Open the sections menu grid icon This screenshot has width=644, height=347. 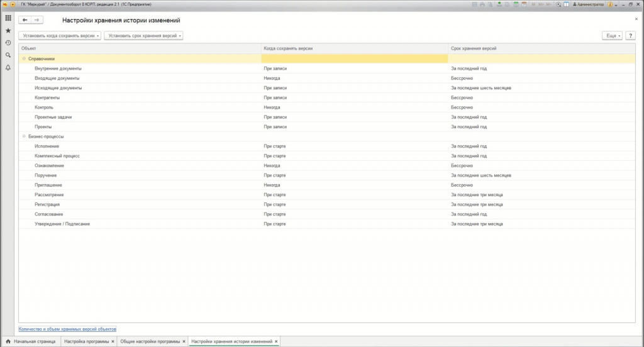[x=8, y=18]
